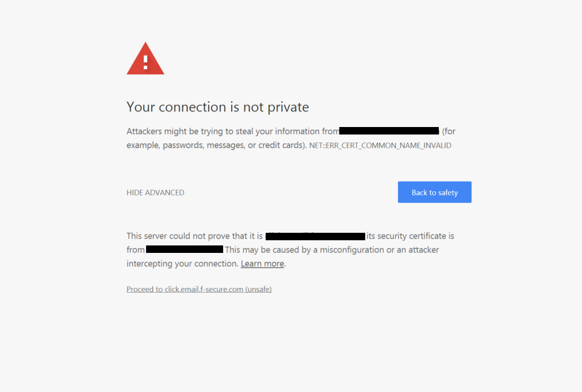Click the white exclamation mark inside the triangle
Viewport: 582px width, 392px height.
[x=145, y=60]
